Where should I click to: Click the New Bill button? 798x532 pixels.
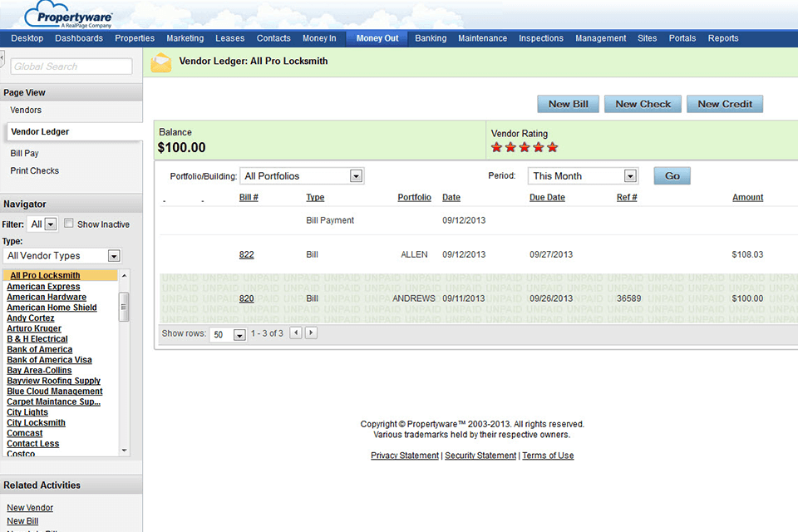coord(568,104)
